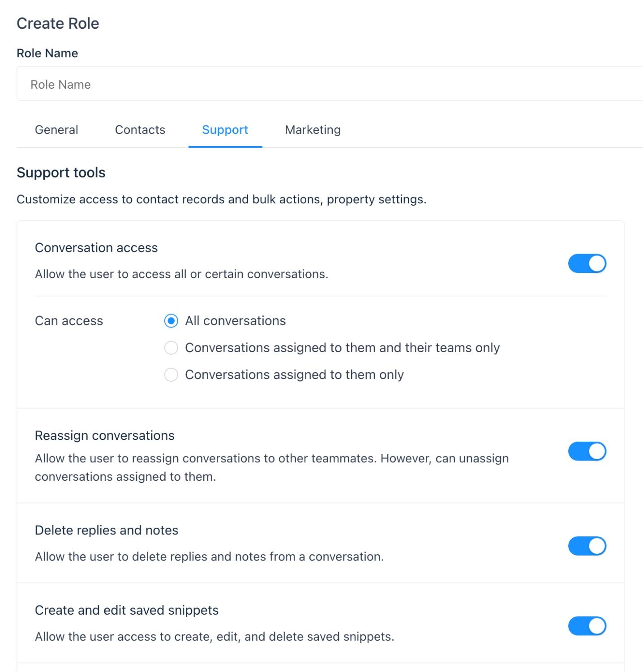This screenshot has height=672, width=643.
Task: Click the 'Role Name' field label above input
Action: [47, 53]
